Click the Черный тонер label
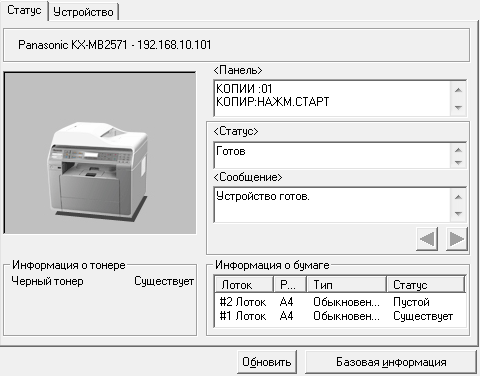480x376 pixels. click(47, 281)
